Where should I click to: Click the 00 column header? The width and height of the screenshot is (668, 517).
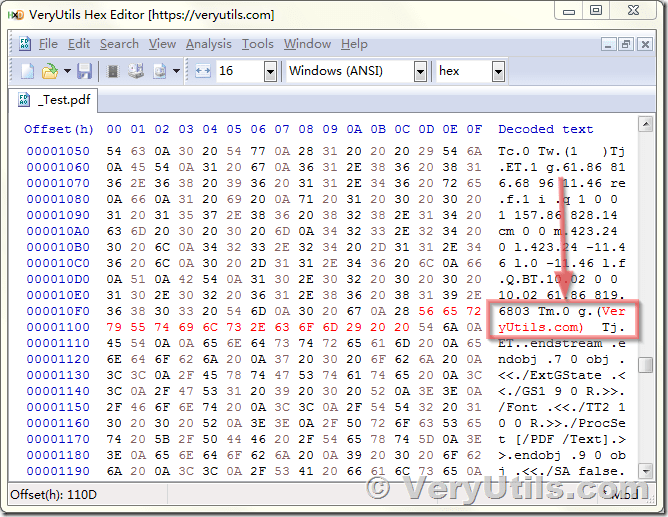point(114,129)
